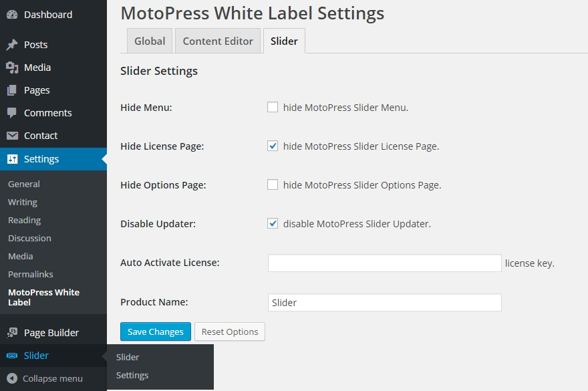Check the Hide Options Page checkbox
Image resolution: width=588 pixels, height=391 pixels.
click(273, 184)
